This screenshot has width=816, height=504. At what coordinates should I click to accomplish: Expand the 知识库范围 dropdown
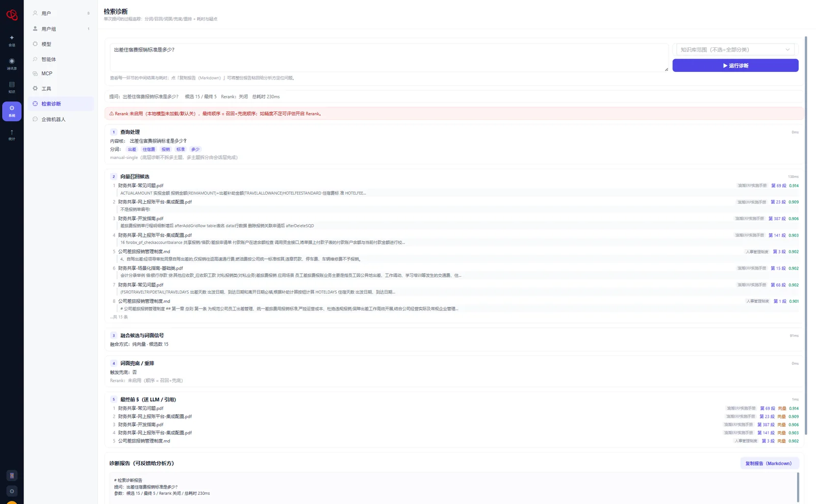point(735,49)
